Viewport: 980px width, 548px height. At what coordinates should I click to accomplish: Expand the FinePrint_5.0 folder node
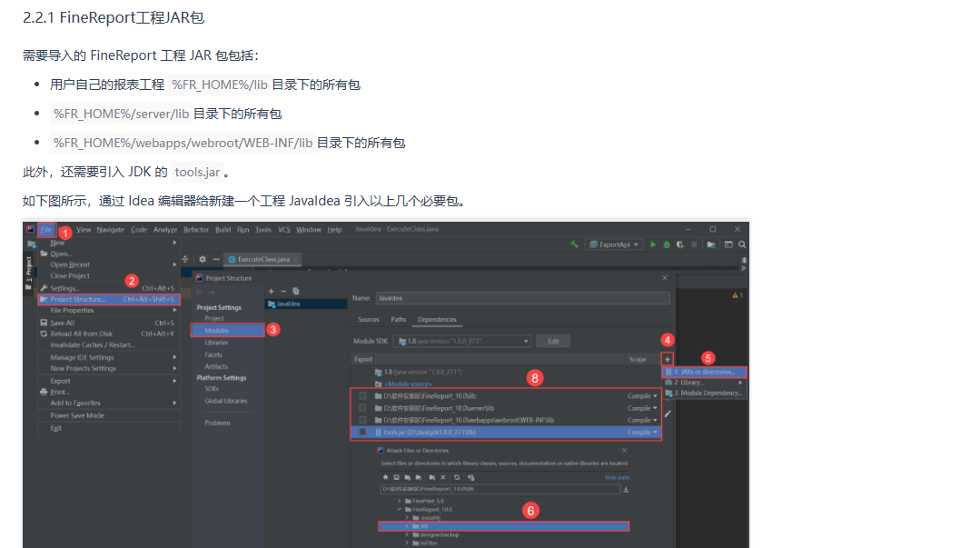400,501
